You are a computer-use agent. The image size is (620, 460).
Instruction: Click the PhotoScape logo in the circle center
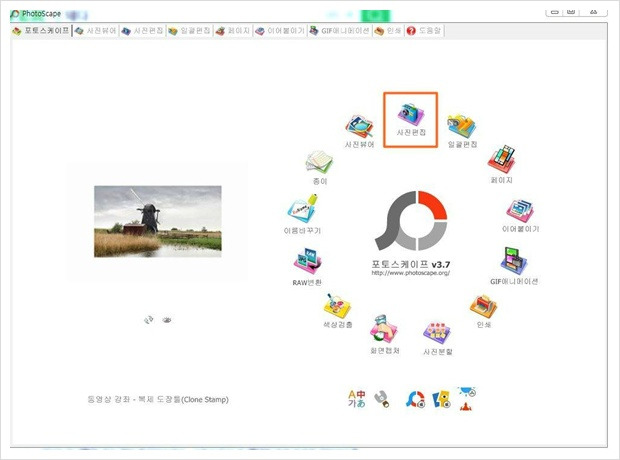(411, 221)
